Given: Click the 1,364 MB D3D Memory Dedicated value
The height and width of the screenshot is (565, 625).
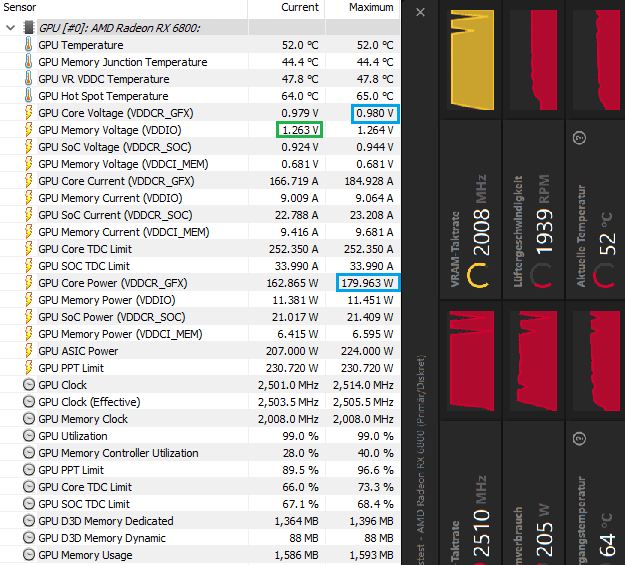Looking at the screenshot, I should click(296, 521).
